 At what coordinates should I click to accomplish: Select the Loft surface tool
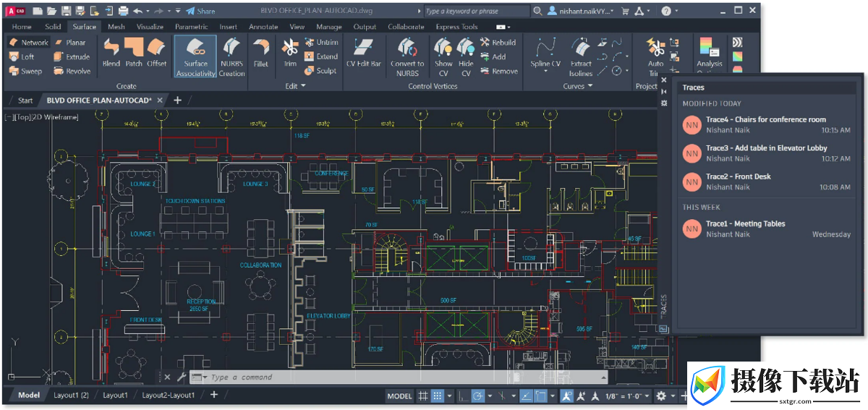click(x=22, y=57)
